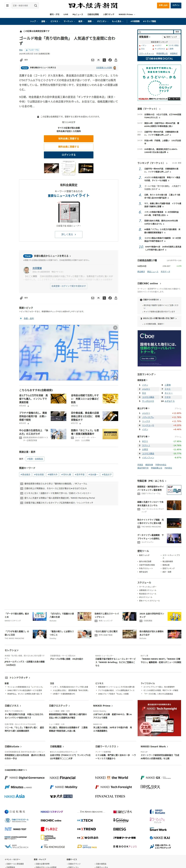Close the video ad with X icon

point(115,328)
